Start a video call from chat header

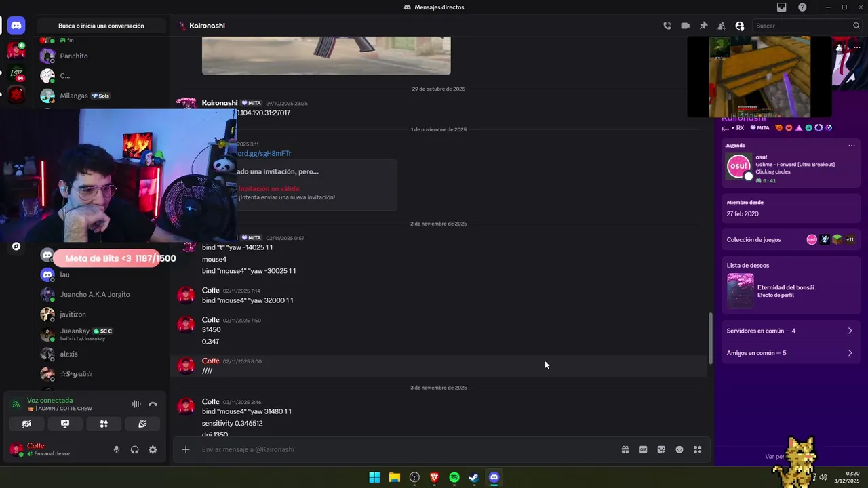[x=685, y=26]
